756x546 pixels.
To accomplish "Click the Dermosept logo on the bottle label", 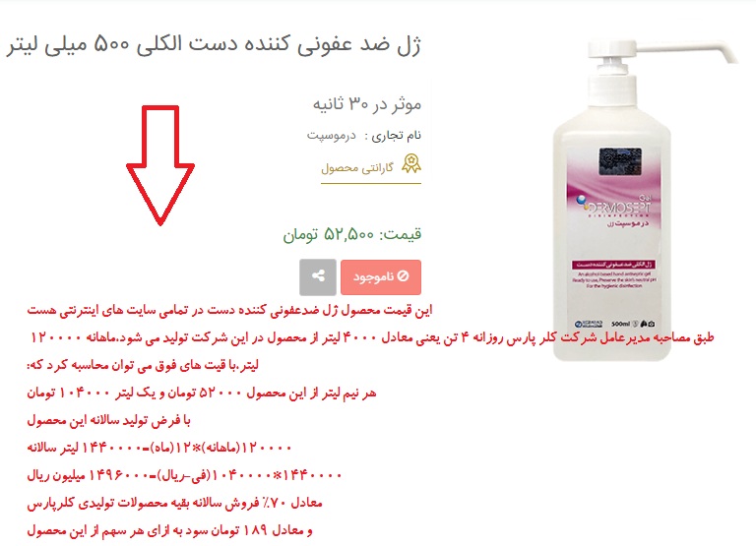I will coord(613,208).
